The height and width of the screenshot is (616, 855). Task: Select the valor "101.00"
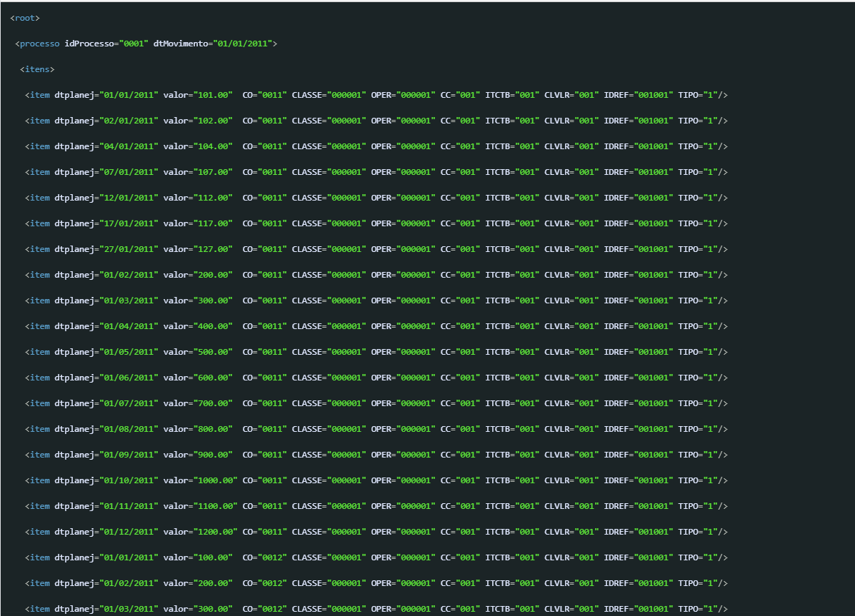pyautogui.click(x=213, y=95)
